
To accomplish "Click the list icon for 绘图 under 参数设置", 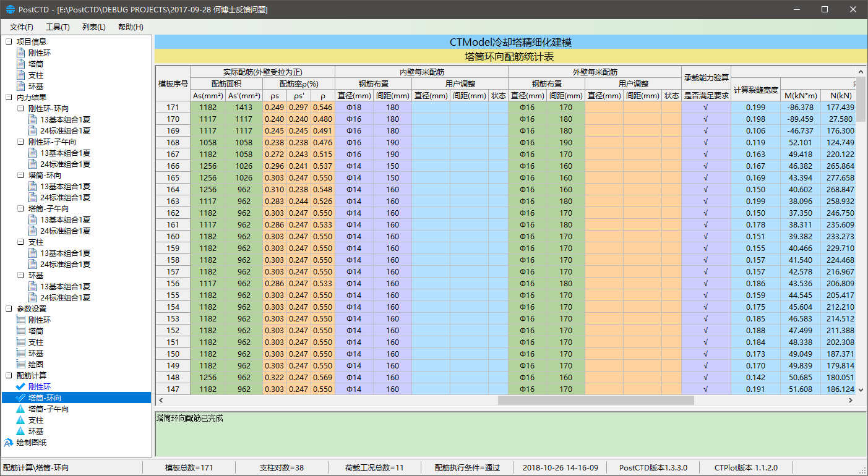I will click(21, 365).
